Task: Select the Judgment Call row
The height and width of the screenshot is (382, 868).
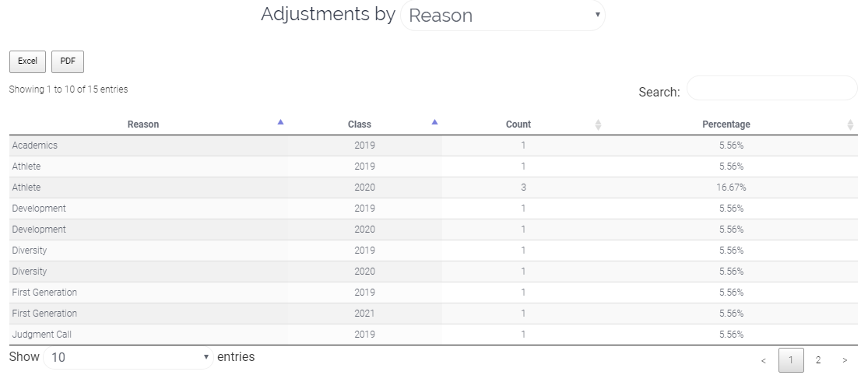Action: [434, 335]
